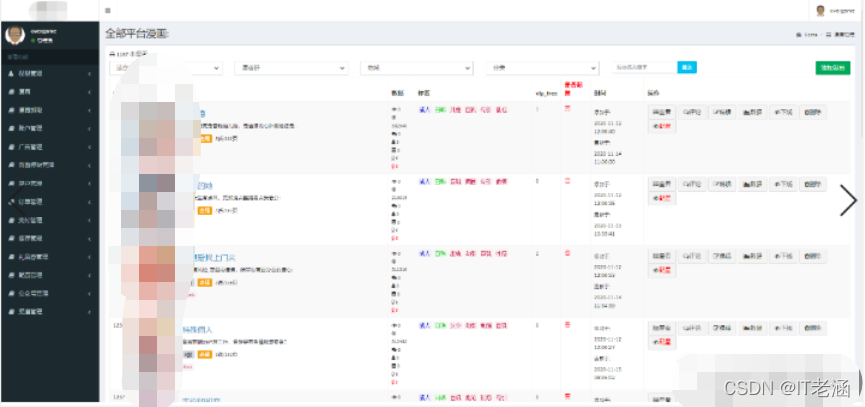Toggle red config status icon in second row
This screenshot has width=865, height=407.
567,180
